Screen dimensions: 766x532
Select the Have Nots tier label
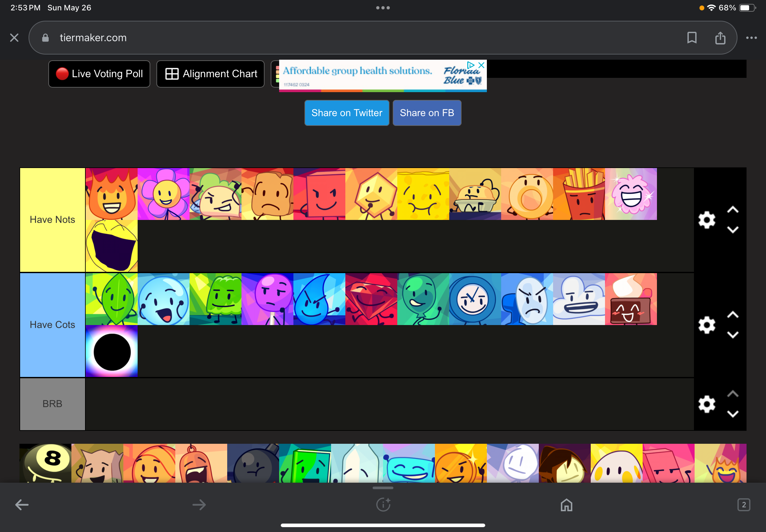point(52,220)
